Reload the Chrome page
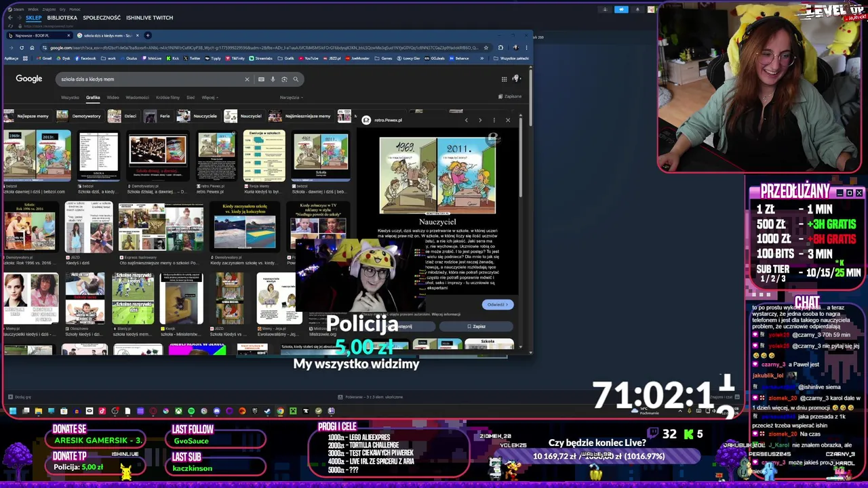Screen dimensions: 868x488 (22, 47)
